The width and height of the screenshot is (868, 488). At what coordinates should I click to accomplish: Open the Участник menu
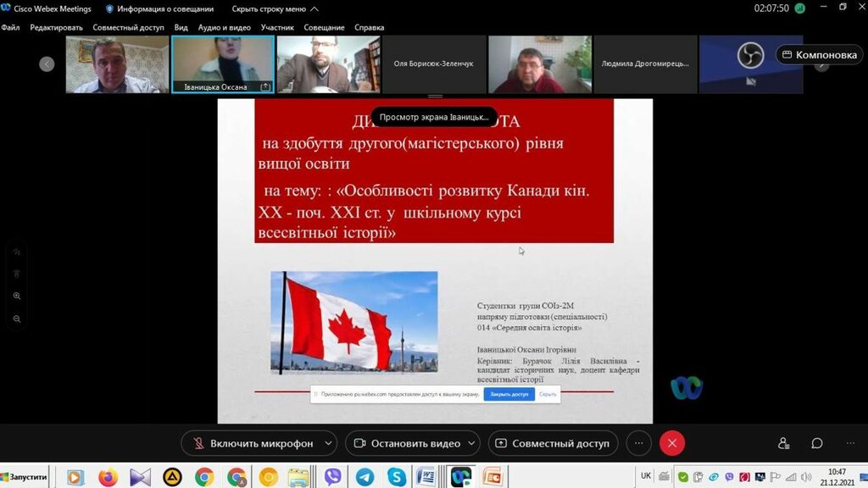point(277,27)
